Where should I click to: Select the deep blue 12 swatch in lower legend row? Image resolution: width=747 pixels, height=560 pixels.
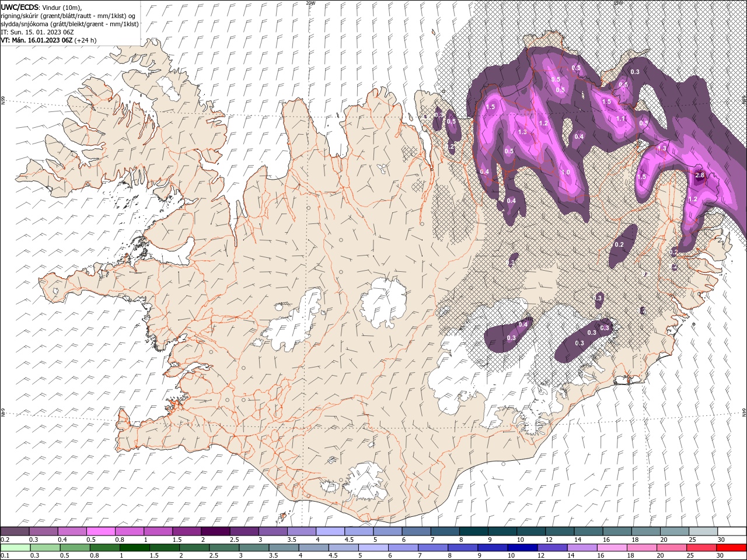pyautogui.click(x=552, y=548)
